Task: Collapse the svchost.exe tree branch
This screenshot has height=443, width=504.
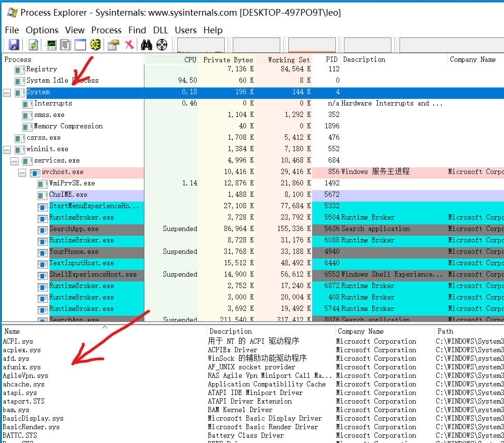Action: (22, 172)
